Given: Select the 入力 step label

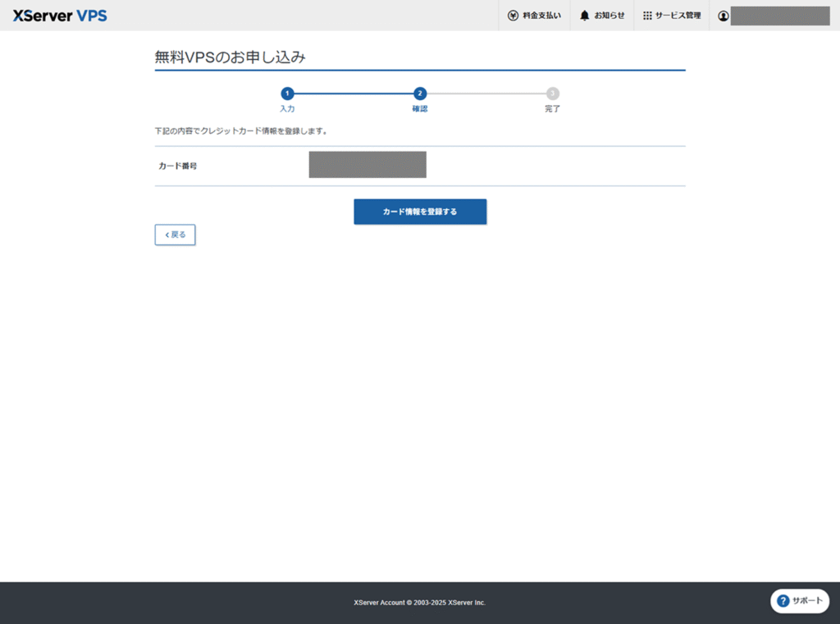Looking at the screenshot, I should (287, 109).
